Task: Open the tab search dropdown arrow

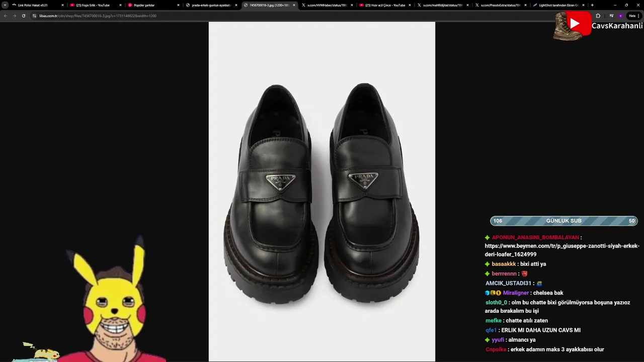Action: (5, 5)
